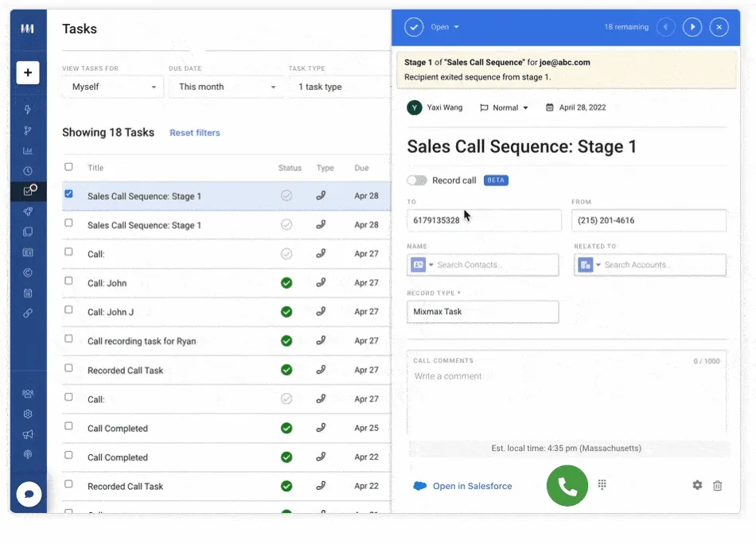Open task settings gear icon

(x=697, y=485)
